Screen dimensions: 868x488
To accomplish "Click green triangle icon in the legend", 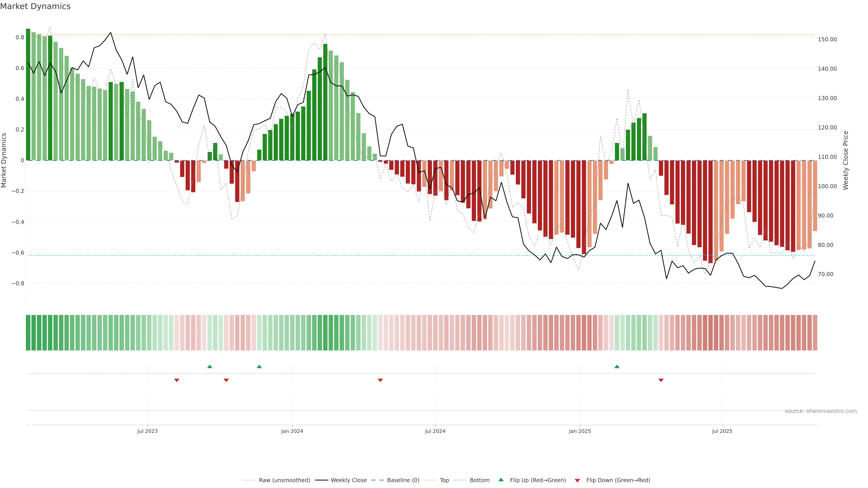I will pyautogui.click(x=501, y=480).
